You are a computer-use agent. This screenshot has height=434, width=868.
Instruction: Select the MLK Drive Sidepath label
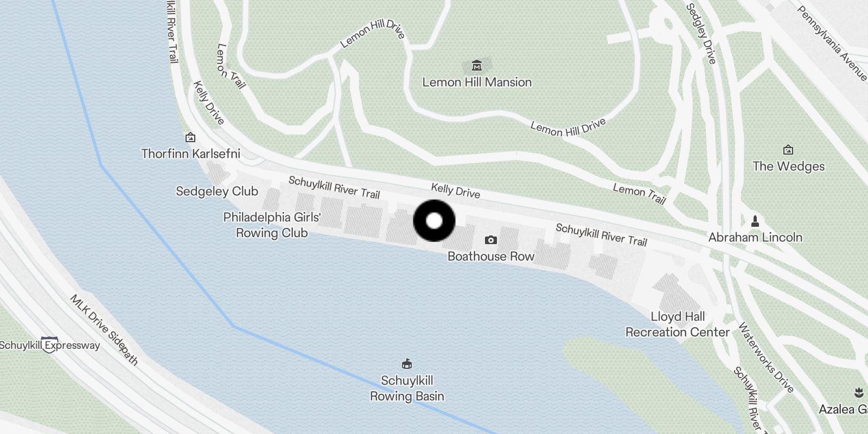pyautogui.click(x=104, y=330)
